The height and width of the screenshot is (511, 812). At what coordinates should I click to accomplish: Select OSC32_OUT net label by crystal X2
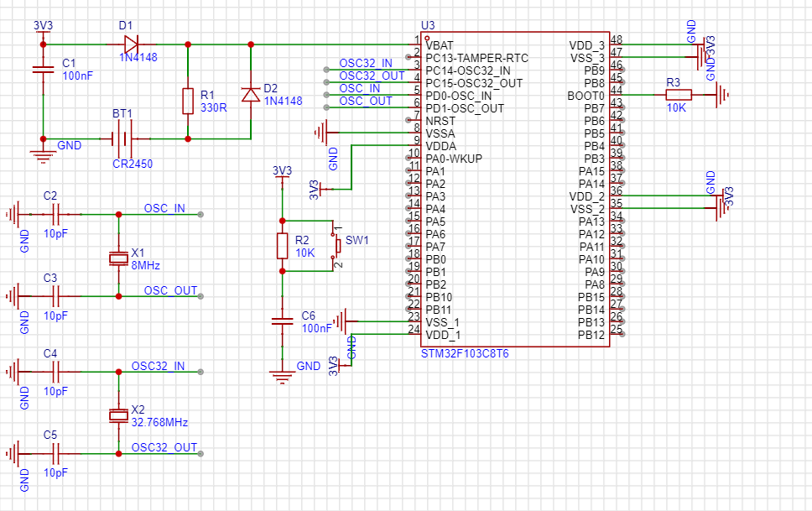(x=164, y=447)
